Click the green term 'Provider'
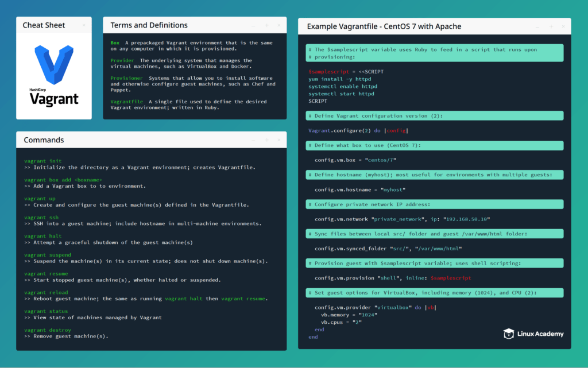The width and height of the screenshot is (588, 368). click(x=122, y=60)
